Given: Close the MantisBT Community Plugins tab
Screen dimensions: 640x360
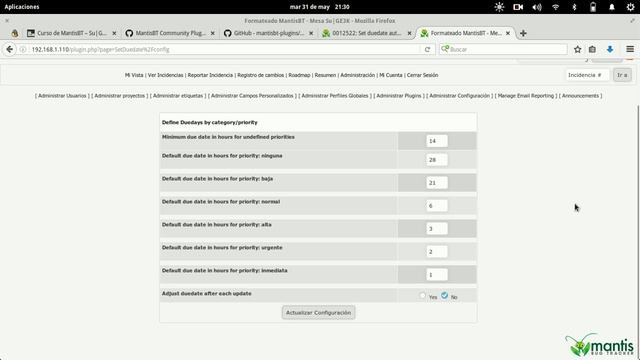Looking at the screenshot, I should (213, 33).
